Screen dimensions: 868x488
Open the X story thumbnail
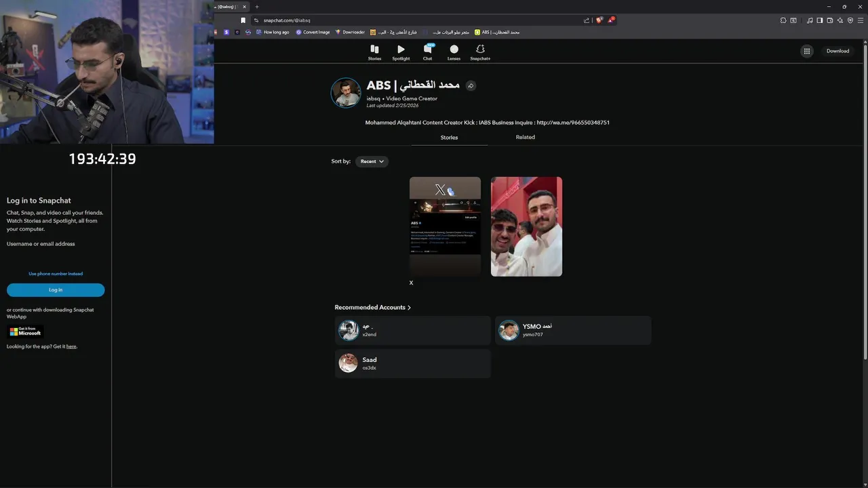(x=445, y=226)
